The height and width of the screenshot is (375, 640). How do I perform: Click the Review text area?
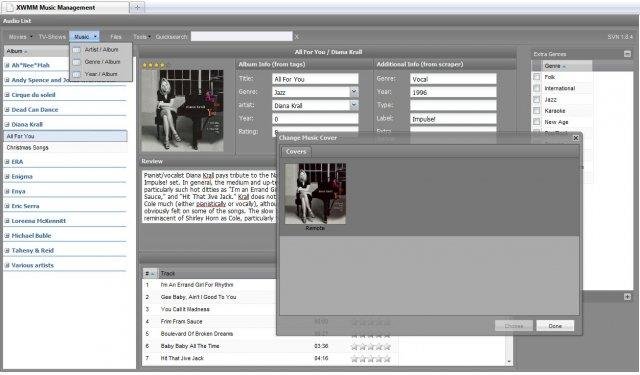point(209,197)
